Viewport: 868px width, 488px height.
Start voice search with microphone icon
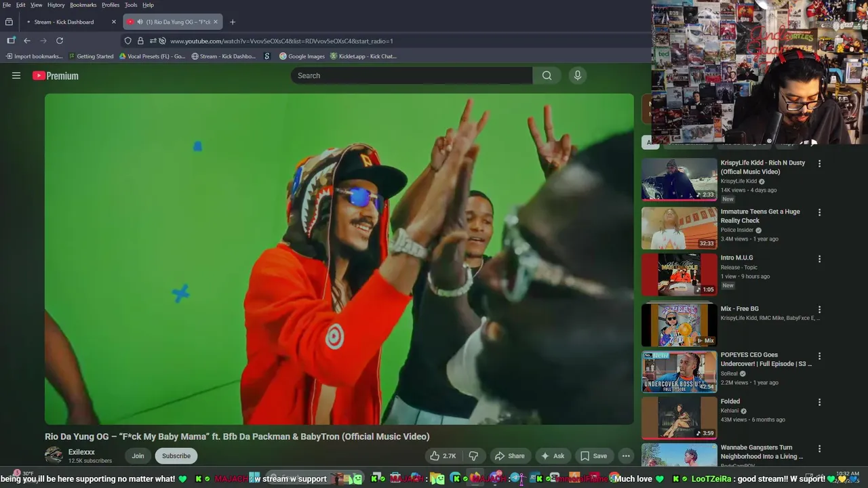point(578,76)
